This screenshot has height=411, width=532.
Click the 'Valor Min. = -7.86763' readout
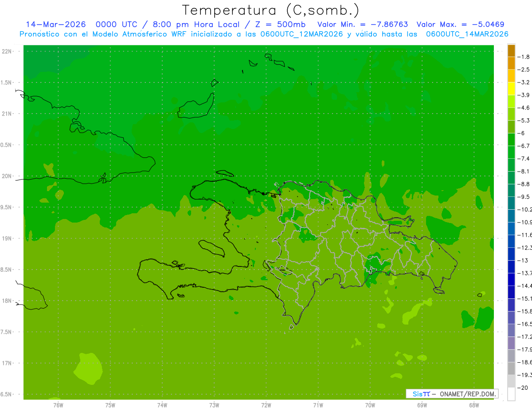click(363, 24)
